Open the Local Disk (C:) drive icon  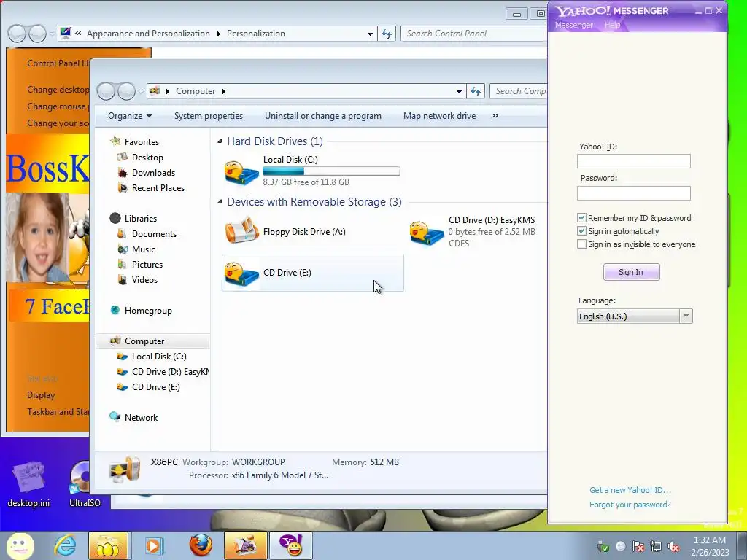(241, 172)
